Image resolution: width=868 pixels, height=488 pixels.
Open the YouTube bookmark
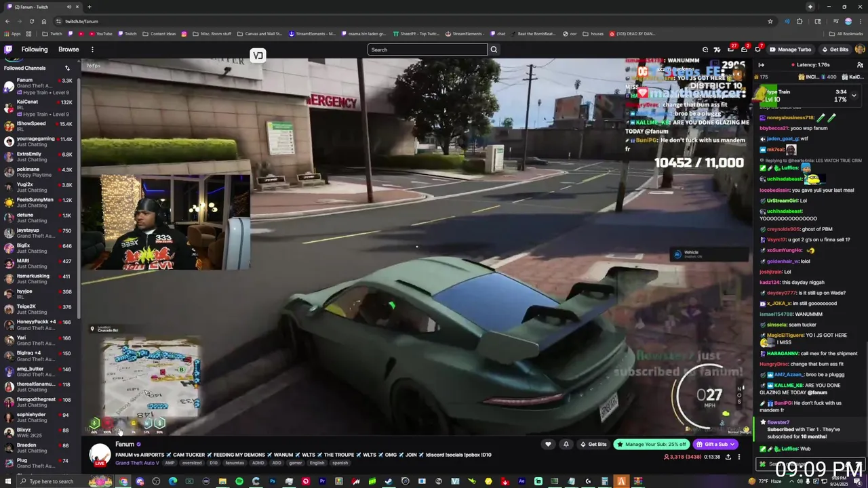100,34
